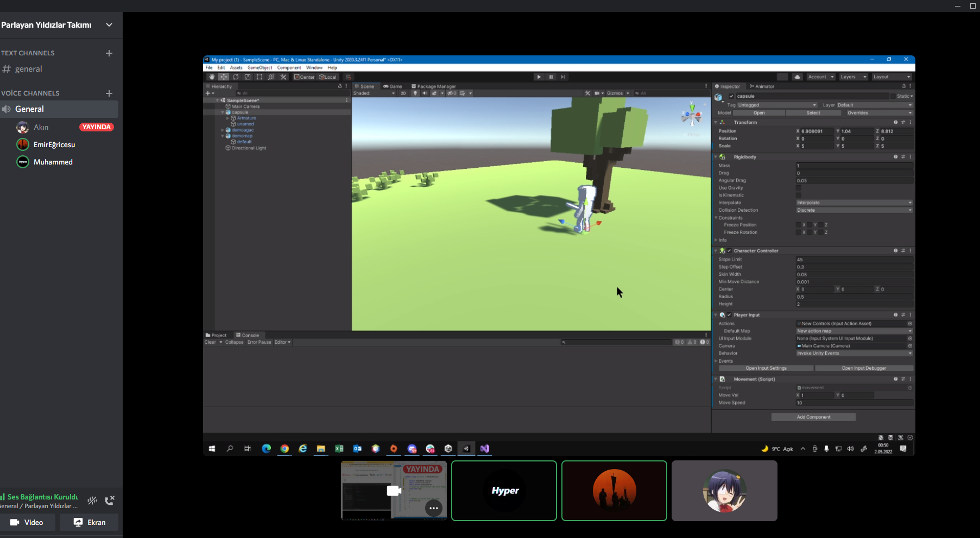980x538 pixels.
Task: Open the Package Manager tab icon
Action: [x=413, y=86]
